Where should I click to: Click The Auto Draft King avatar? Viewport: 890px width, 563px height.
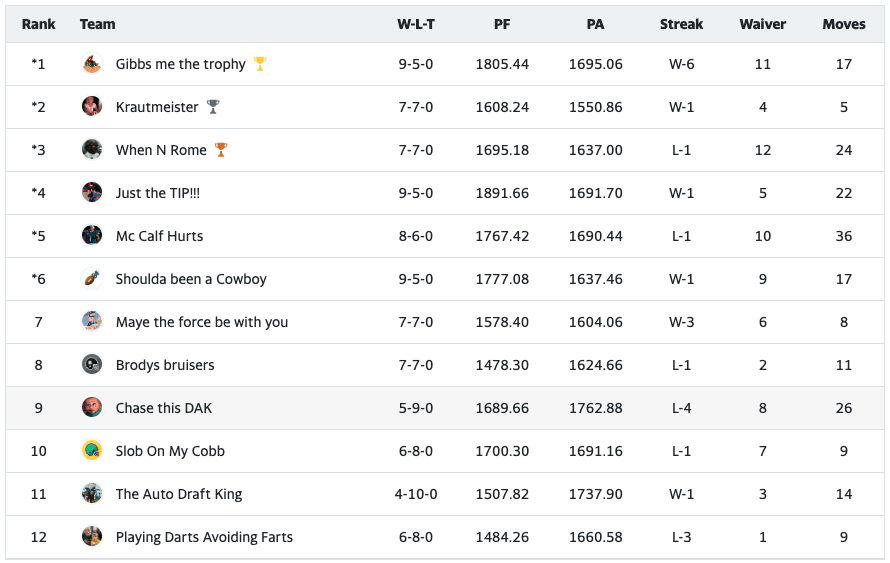(x=92, y=494)
